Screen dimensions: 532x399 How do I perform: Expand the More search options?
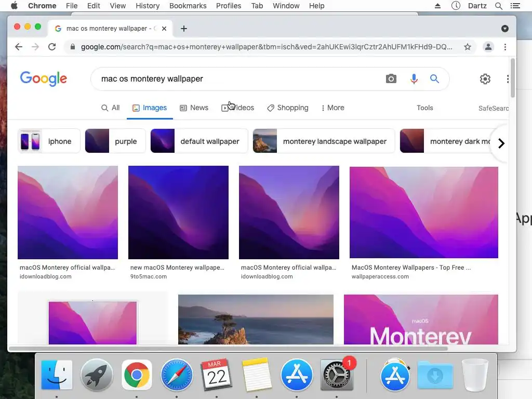click(332, 108)
